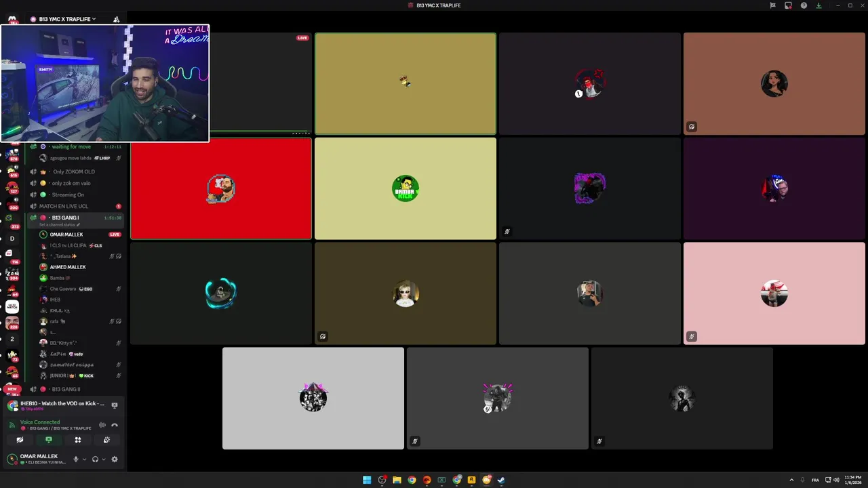The width and height of the screenshot is (868, 488).
Task: Turn on camera with the crossed camera button
Action: pos(20,440)
